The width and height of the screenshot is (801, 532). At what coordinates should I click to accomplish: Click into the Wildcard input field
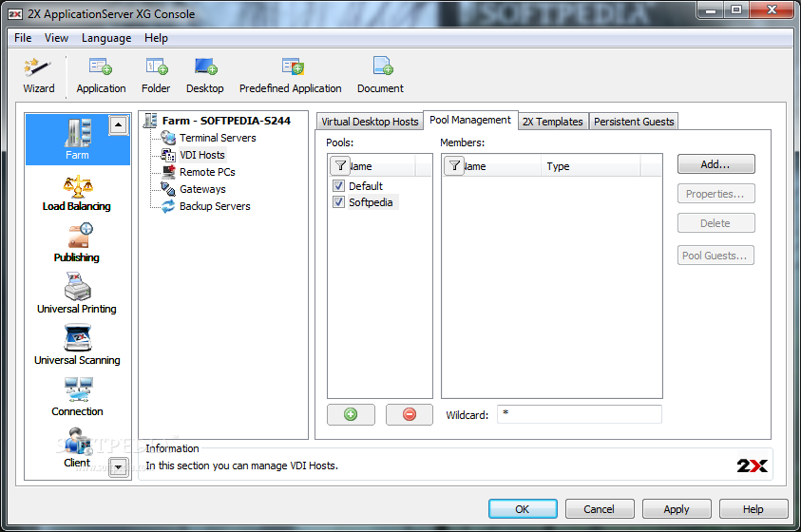[x=580, y=414]
